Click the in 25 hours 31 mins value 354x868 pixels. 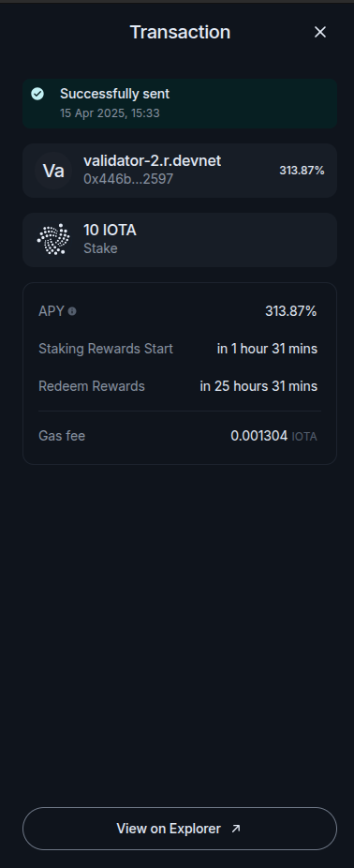[258, 386]
